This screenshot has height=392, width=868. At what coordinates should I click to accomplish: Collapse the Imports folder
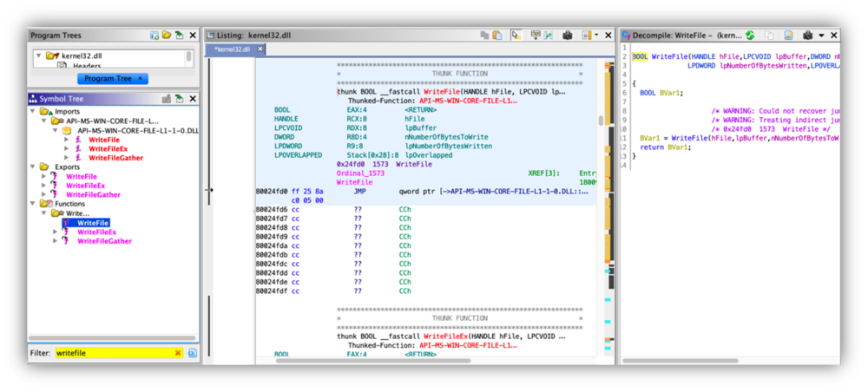(33, 111)
